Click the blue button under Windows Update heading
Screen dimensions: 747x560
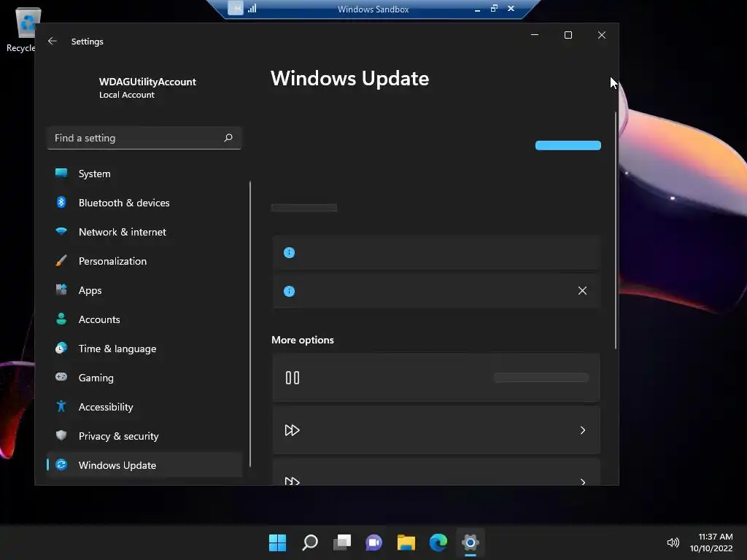pos(568,145)
